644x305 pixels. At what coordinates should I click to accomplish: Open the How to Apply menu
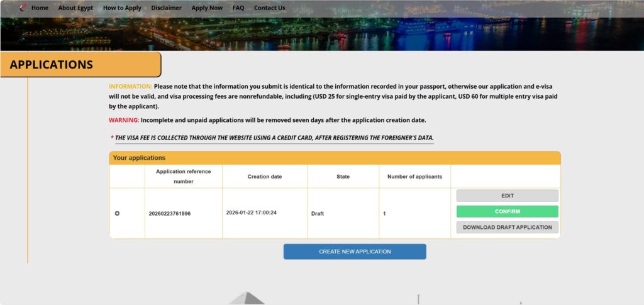point(122,8)
